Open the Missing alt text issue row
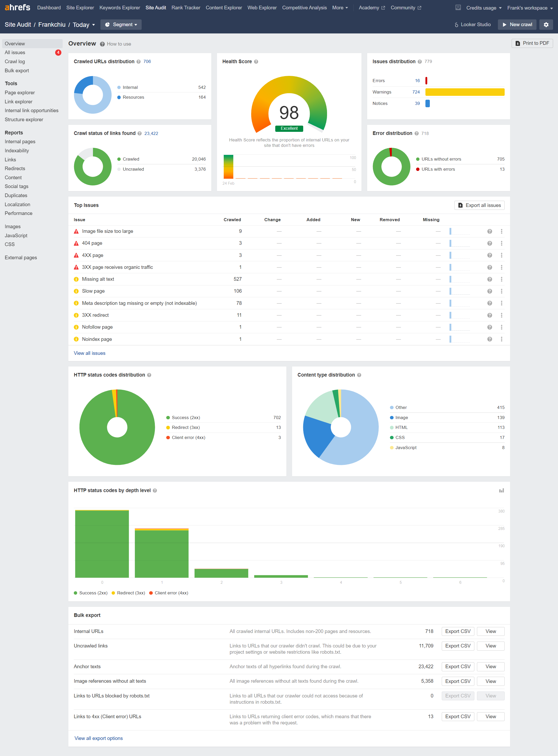The width and height of the screenshot is (558, 756). point(98,279)
